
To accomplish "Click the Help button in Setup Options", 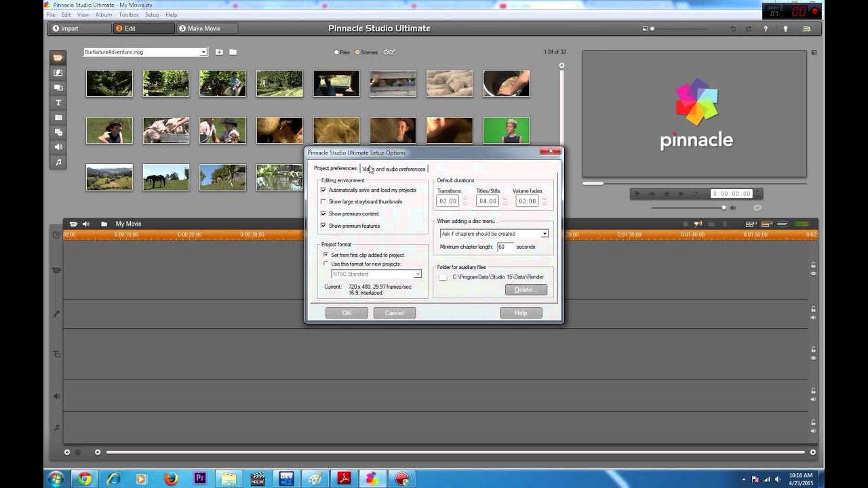I will click(521, 313).
